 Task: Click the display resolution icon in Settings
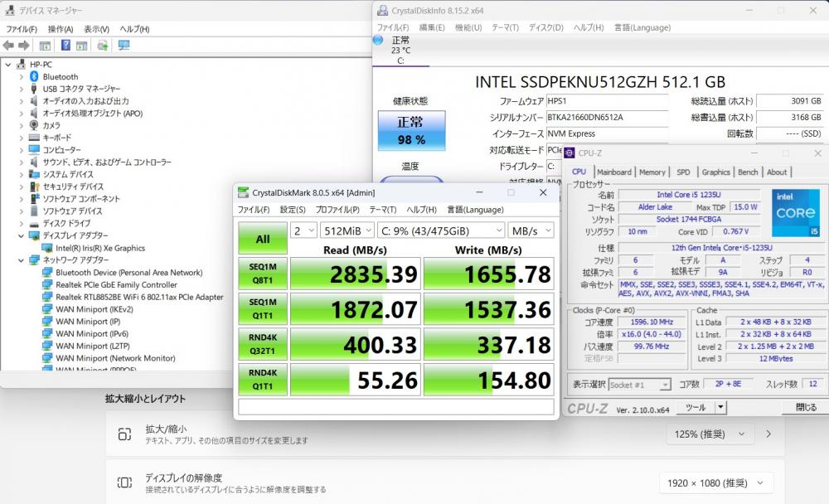pyautogui.click(x=124, y=482)
